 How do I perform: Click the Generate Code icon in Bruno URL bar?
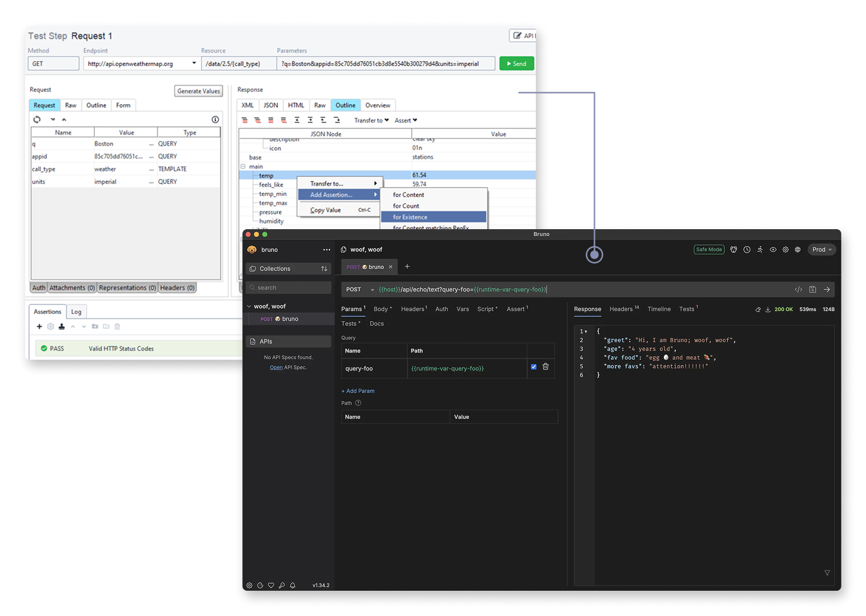[x=799, y=289]
